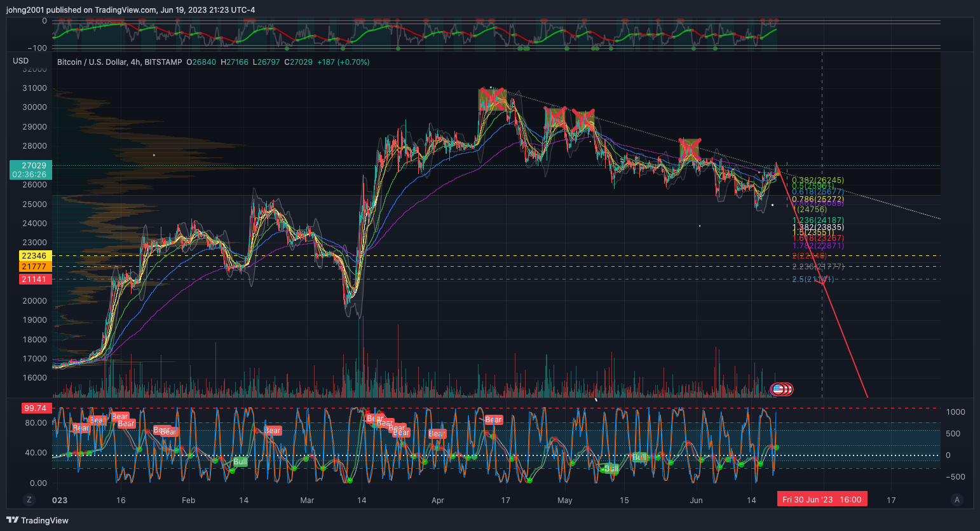
Task: Select the 1.782(22871) Fibonacci label
Action: tap(818, 246)
